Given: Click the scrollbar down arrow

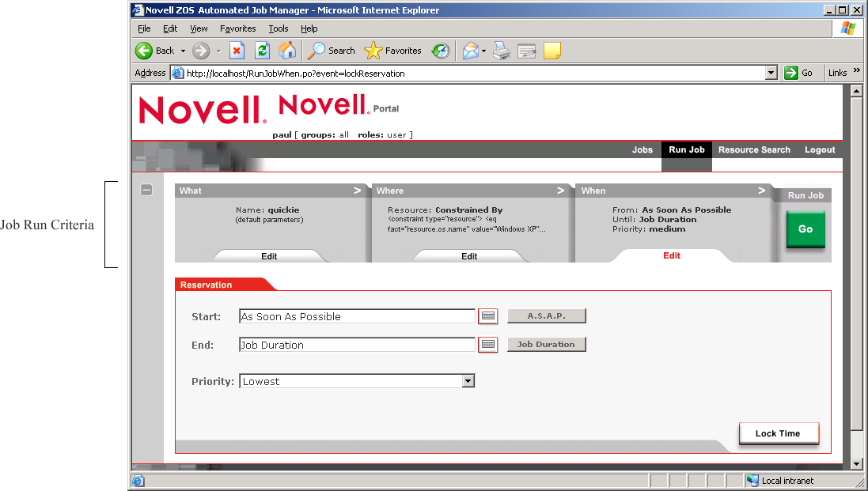Looking at the screenshot, I should [x=856, y=464].
